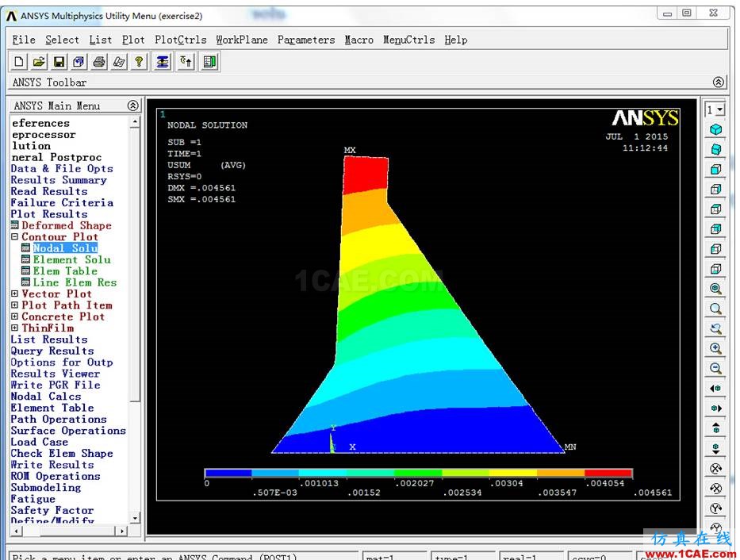Rotate model about negative X icon
740x560 pixels.
click(x=716, y=488)
